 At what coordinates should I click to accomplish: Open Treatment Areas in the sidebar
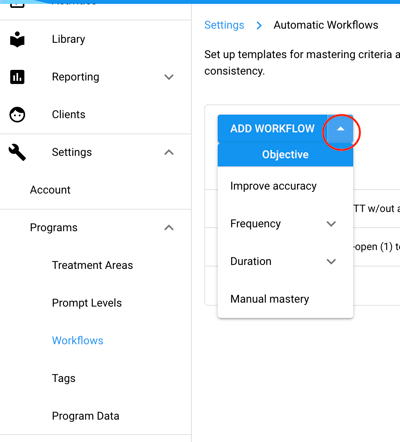click(x=92, y=265)
